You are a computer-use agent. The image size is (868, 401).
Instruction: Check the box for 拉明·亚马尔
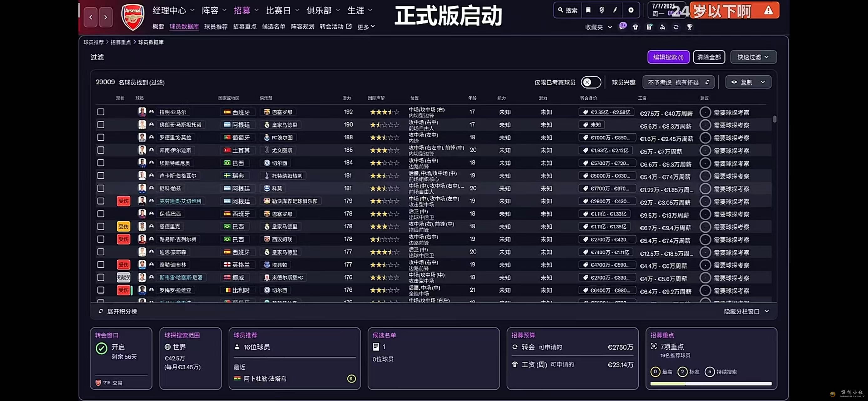tap(100, 112)
